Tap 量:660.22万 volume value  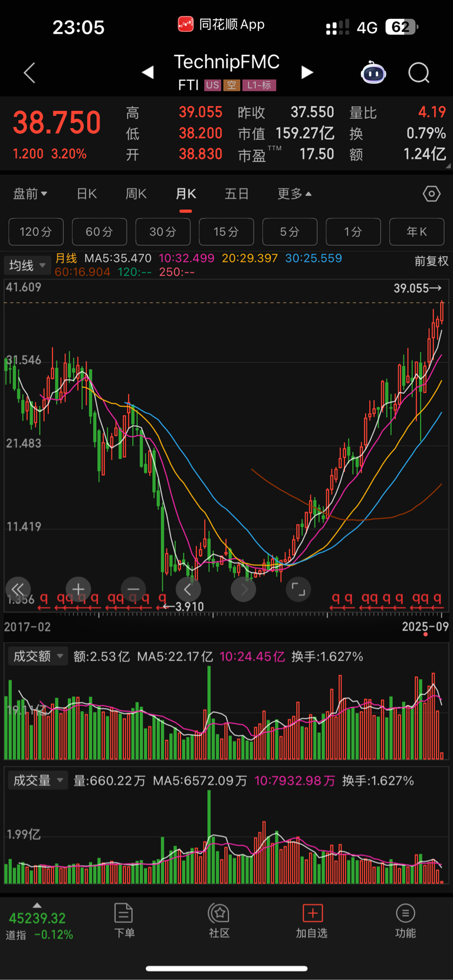click(x=109, y=781)
